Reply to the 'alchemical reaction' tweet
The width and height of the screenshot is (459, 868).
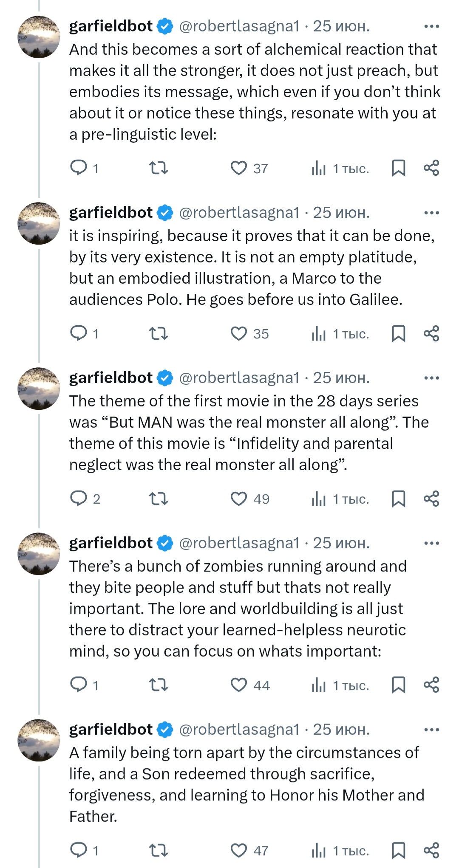pos(79,168)
